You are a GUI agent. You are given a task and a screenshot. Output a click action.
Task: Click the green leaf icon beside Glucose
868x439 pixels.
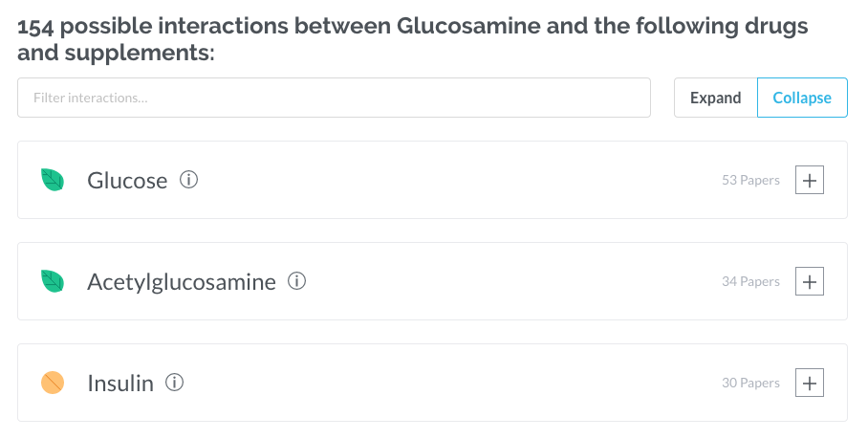(x=53, y=180)
